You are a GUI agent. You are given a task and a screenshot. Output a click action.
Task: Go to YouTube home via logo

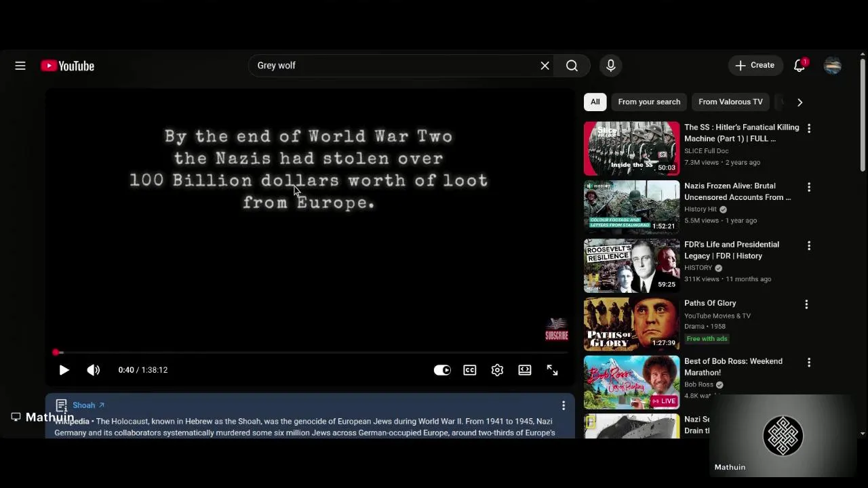click(x=67, y=66)
